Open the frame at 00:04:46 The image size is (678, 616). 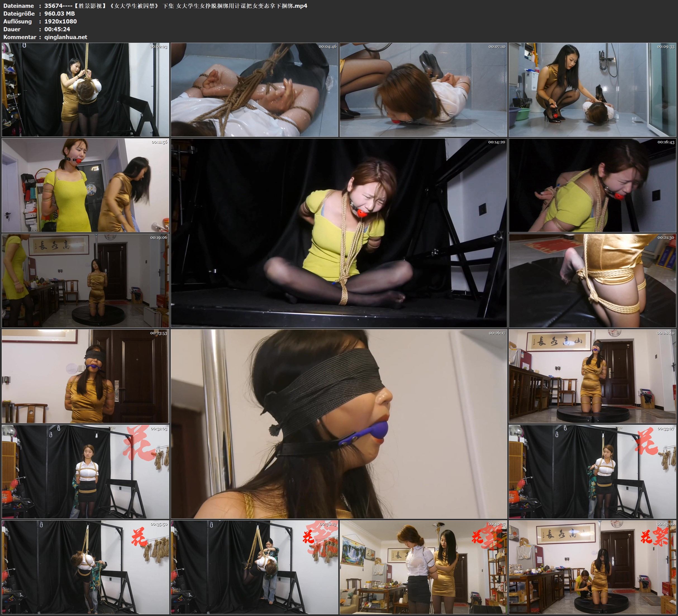(254, 89)
